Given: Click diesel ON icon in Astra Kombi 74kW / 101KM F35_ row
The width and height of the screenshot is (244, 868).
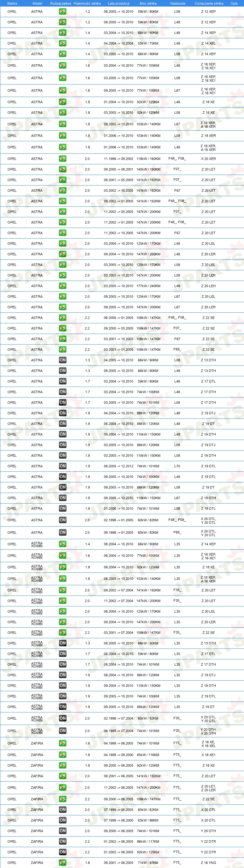Looking at the screenshot, I should point(63,731).
